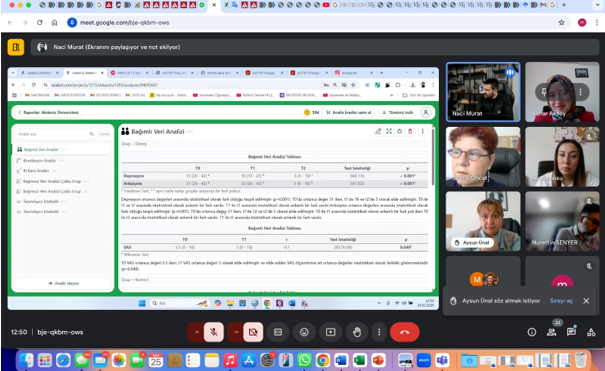The image size is (605, 371).
Task: Bookmark this page with the star icon
Action: pos(561,23)
